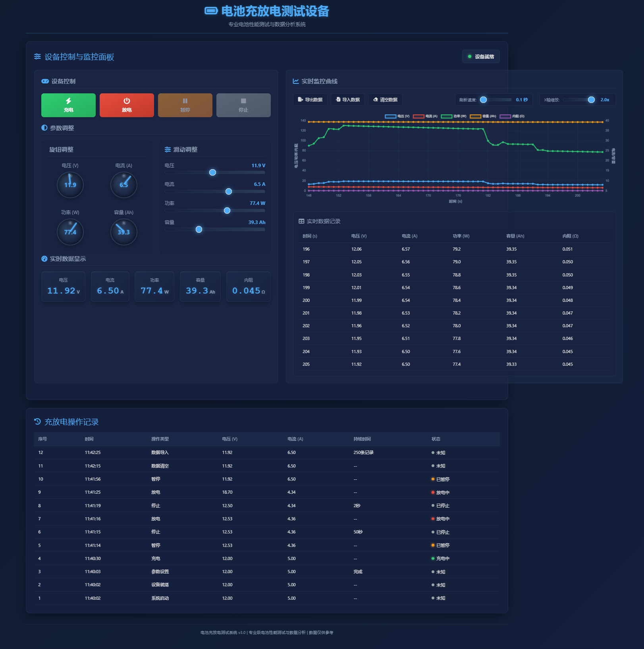Toggle the 容量 (Ah) legend entry
This screenshot has width=644, height=649.
(483, 116)
